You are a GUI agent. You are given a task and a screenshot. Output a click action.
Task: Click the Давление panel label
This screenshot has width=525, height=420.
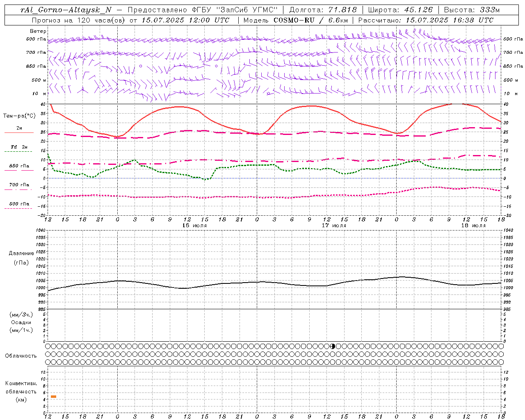click(21, 253)
